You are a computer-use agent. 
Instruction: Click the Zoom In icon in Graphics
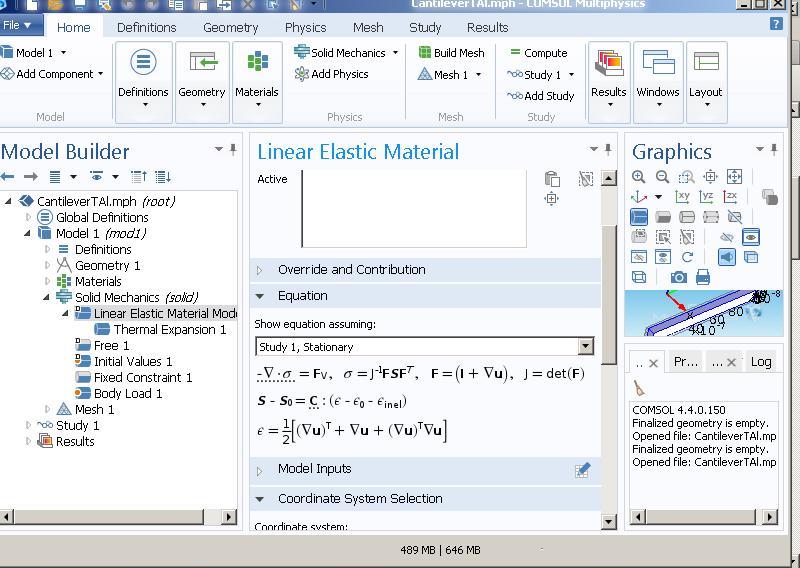tap(639, 177)
